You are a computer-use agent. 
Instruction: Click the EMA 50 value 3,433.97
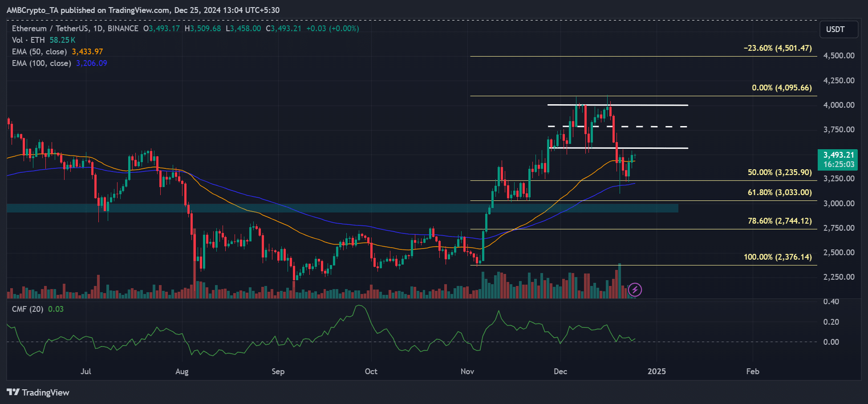coord(87,52)
